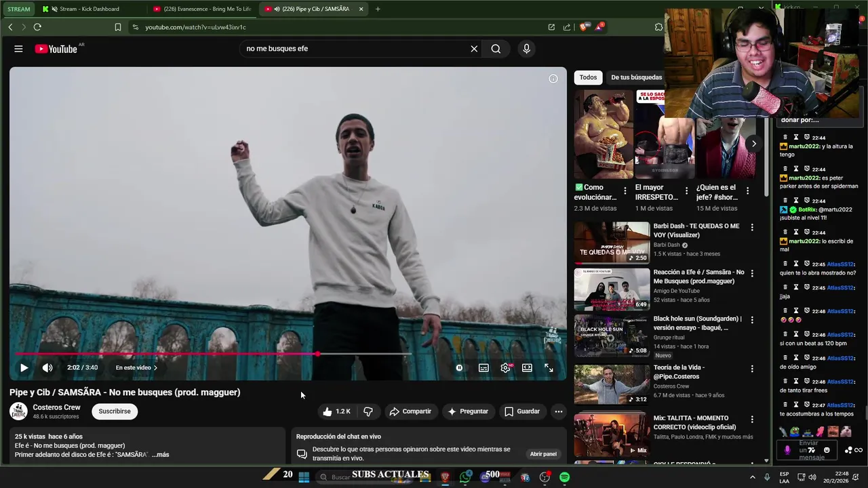Open options for 'Reacción a Efe é' video
Viewport: 868px width, 488px height.
point(751,274)
